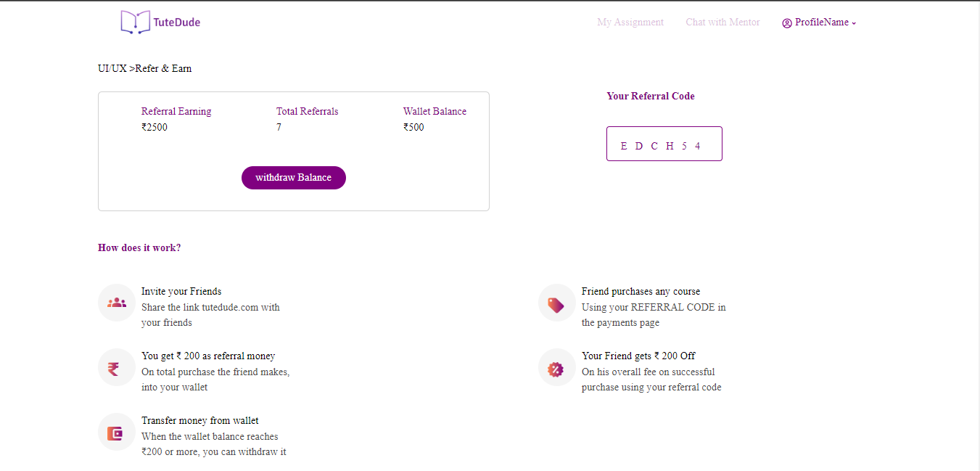Click the profile avatar icon
The height and width of the screenshot is (471, 980).
click(787, 23)
